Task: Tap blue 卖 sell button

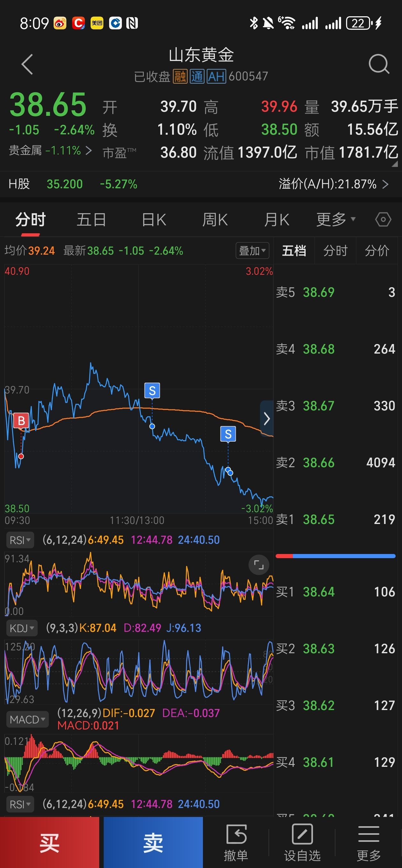Action: click(153, 842)
